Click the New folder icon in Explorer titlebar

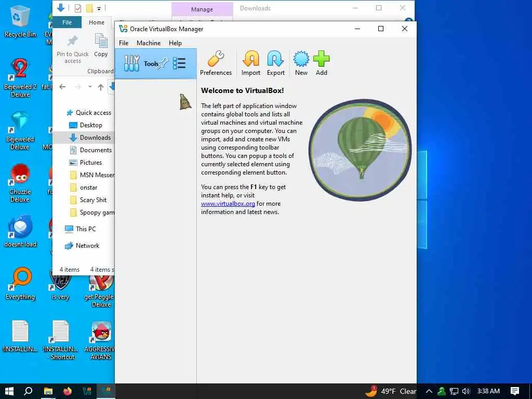point(89,8)
